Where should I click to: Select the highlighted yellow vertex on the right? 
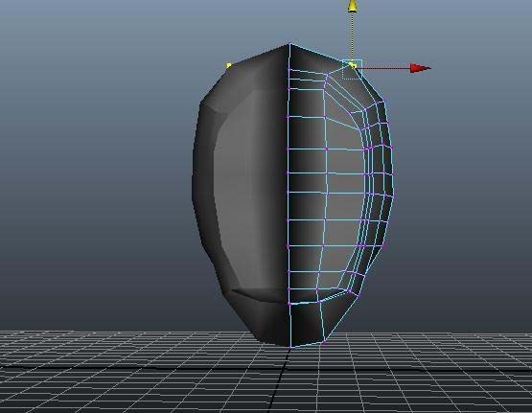click(352, 64)
